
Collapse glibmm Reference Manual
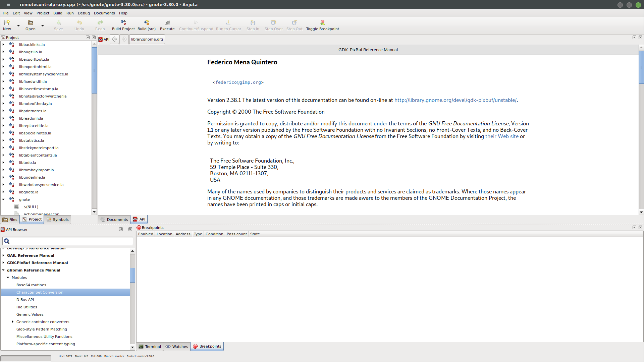point(3,270)
